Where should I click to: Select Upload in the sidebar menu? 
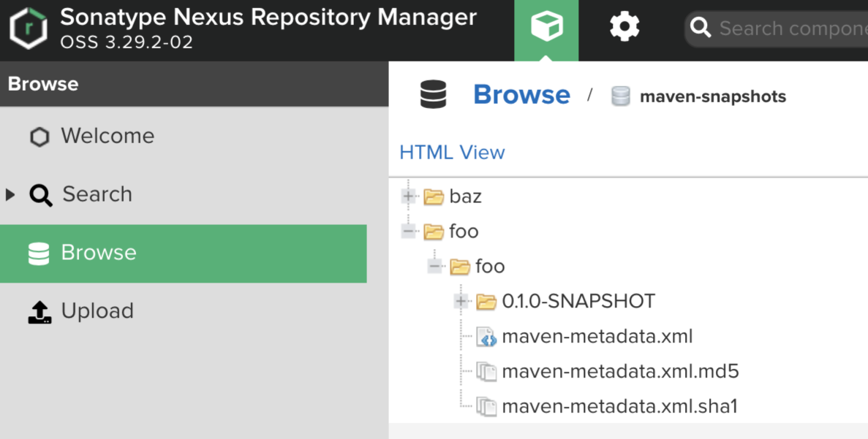(x=97, y=311)
